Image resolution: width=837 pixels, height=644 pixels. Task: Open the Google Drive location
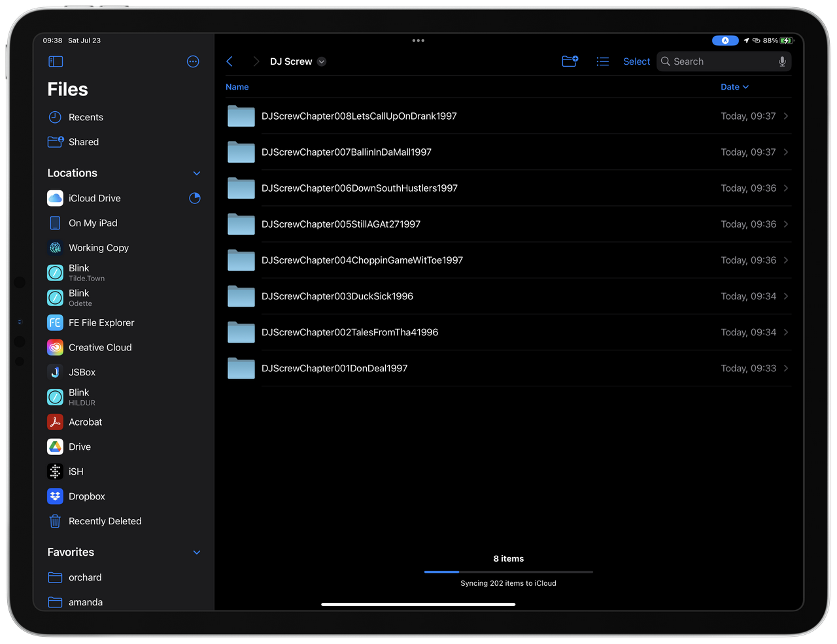tap(124, 447)
